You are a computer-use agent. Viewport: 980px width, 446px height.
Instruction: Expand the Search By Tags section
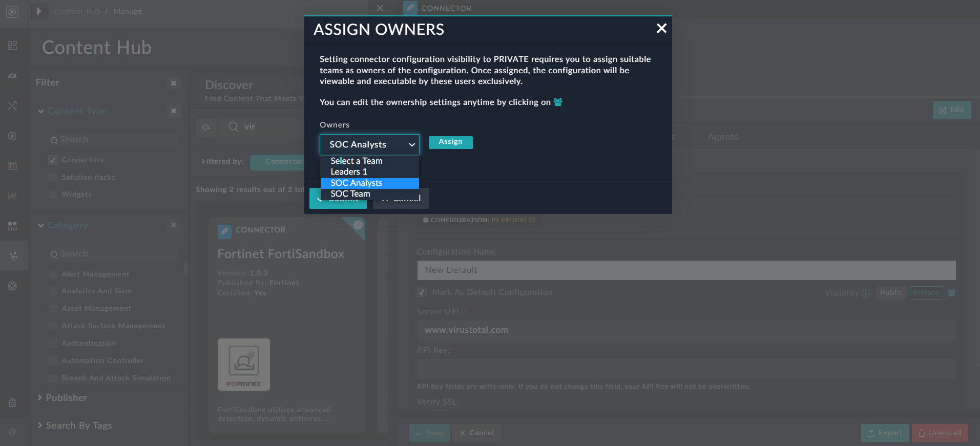coord(40,425)
